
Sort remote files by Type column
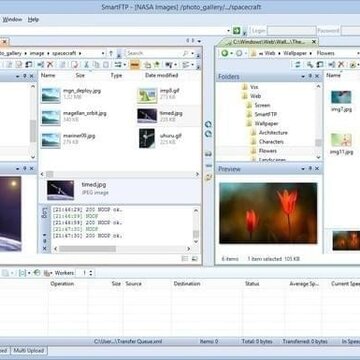(116, 75)
